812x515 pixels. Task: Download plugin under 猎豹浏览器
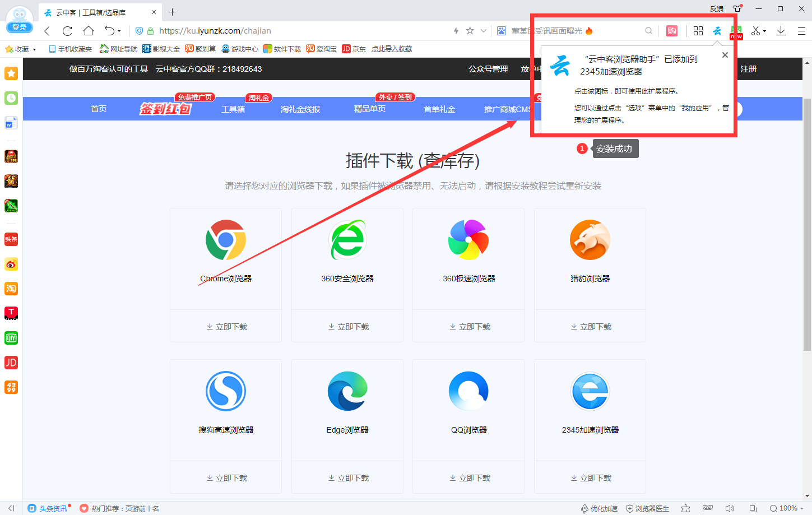click(x=590, y=327)
